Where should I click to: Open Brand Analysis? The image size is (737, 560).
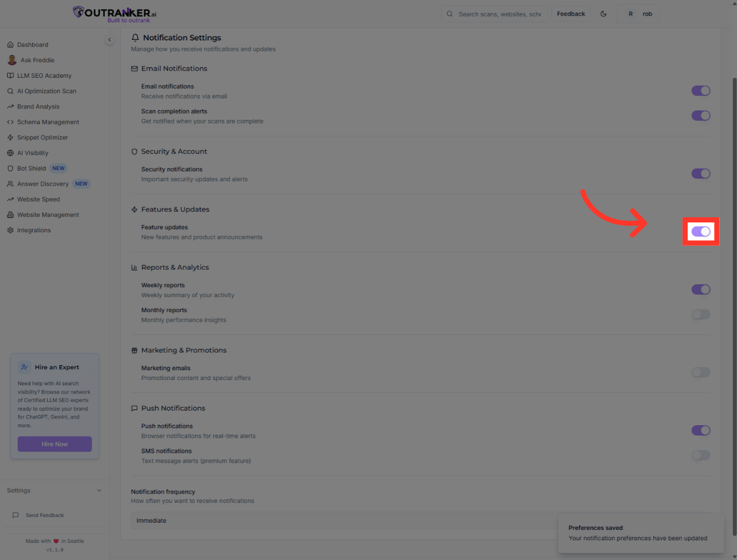38,106
